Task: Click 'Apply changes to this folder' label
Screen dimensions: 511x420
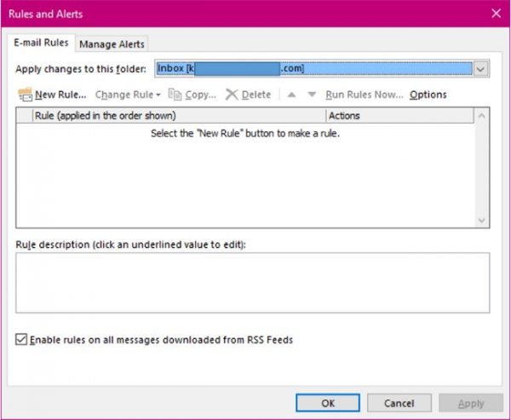Action: pos(81,69)
